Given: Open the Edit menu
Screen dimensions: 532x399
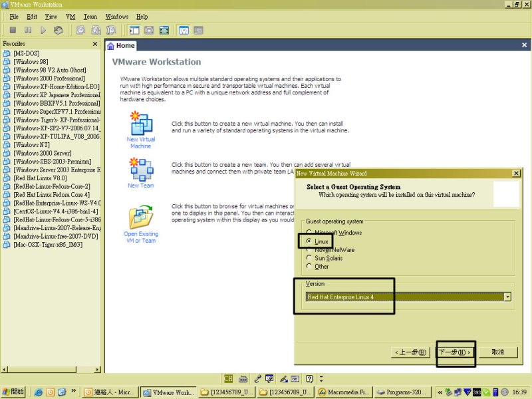Looking at the screenshot, I should 31,17.
